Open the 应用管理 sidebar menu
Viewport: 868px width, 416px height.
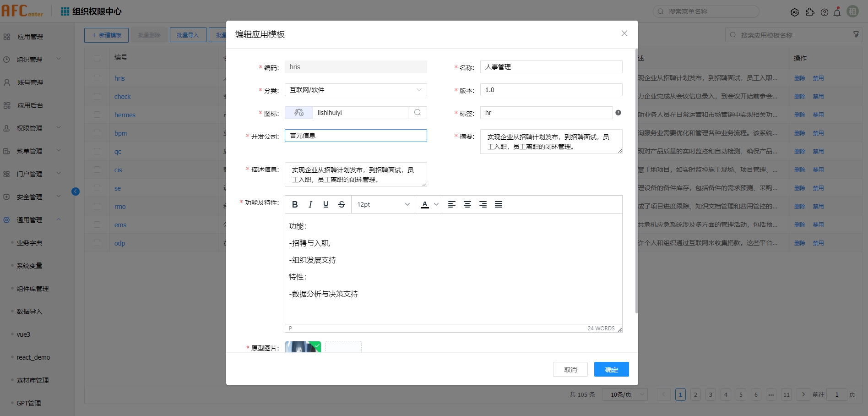pos(30,37)
